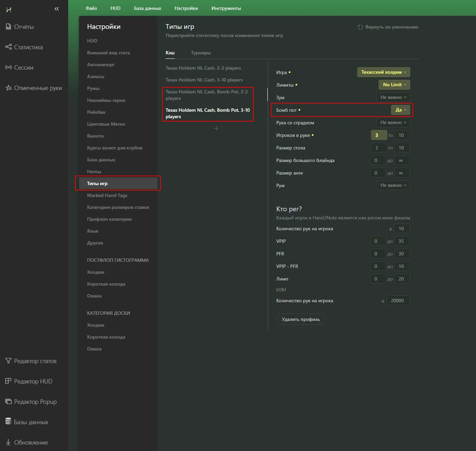Screen dimensions: 476x451
Task: Click Вернуть по умолчанию reset link
Action: (388, 27)
